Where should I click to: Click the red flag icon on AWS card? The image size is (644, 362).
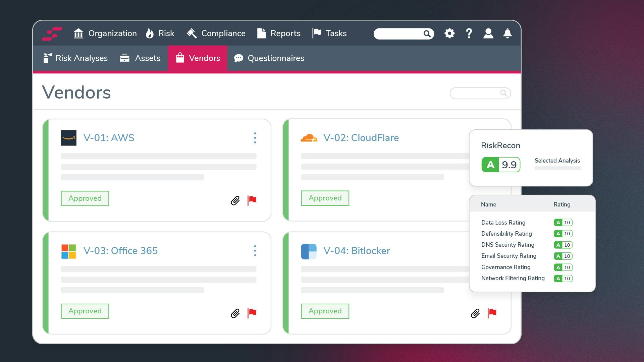point(252,200)
